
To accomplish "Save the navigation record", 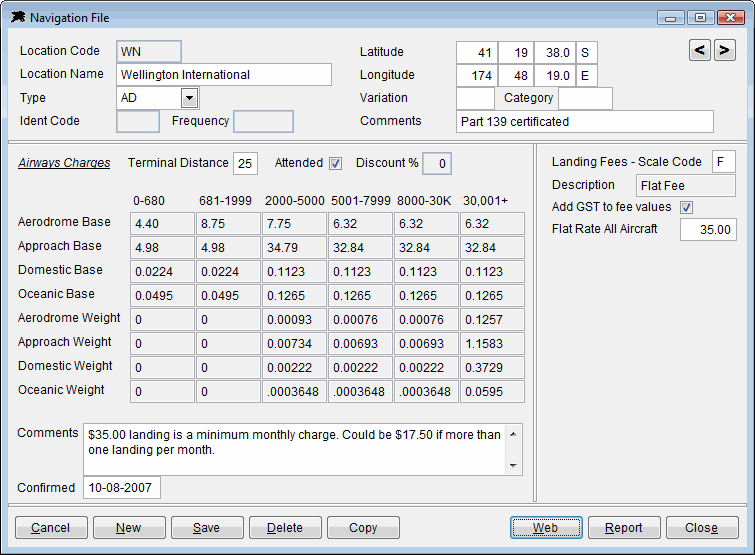I will [207, 528].
